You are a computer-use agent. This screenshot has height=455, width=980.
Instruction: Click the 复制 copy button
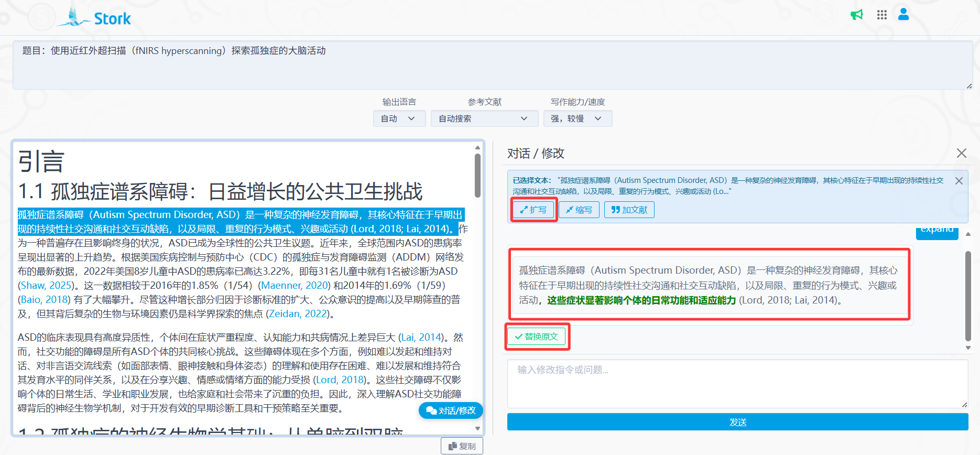click(x=462, y=446)
